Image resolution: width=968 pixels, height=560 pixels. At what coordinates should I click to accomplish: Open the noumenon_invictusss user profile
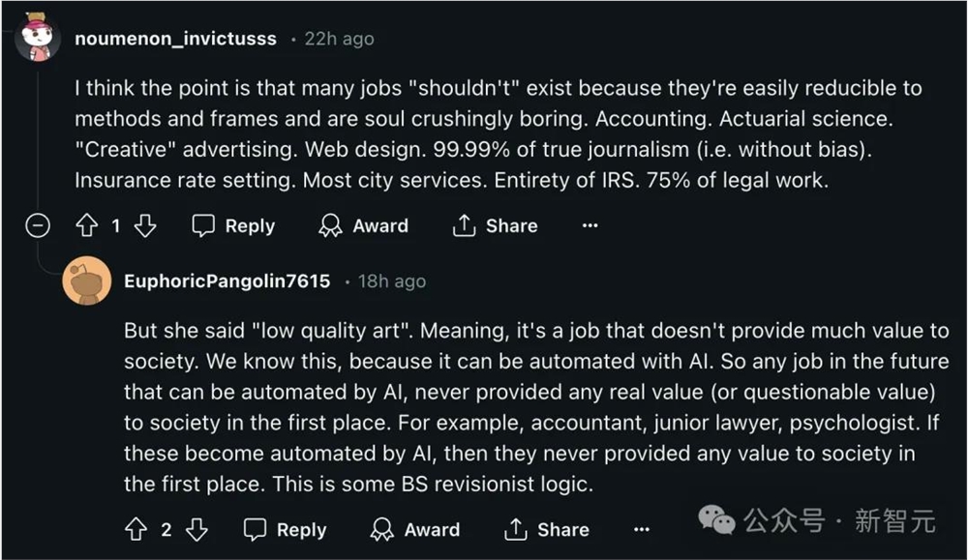tap(175, 39)
